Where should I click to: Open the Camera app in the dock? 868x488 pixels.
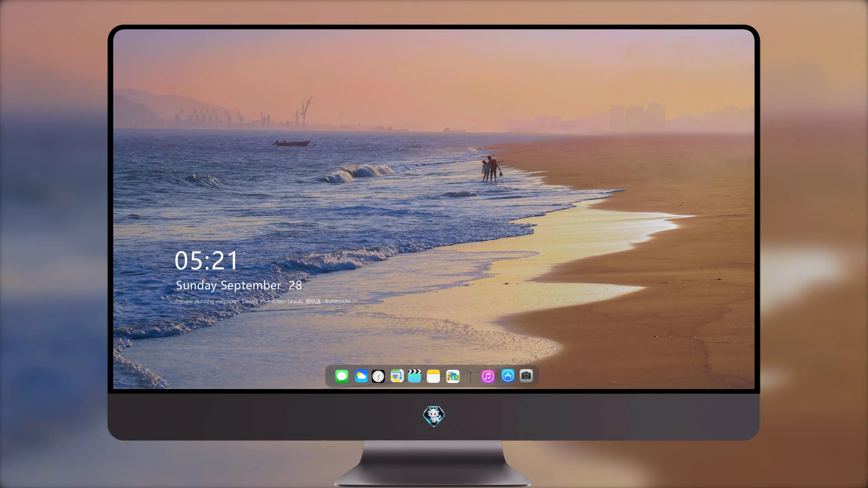pyautogui.click(x=526, y=375)
